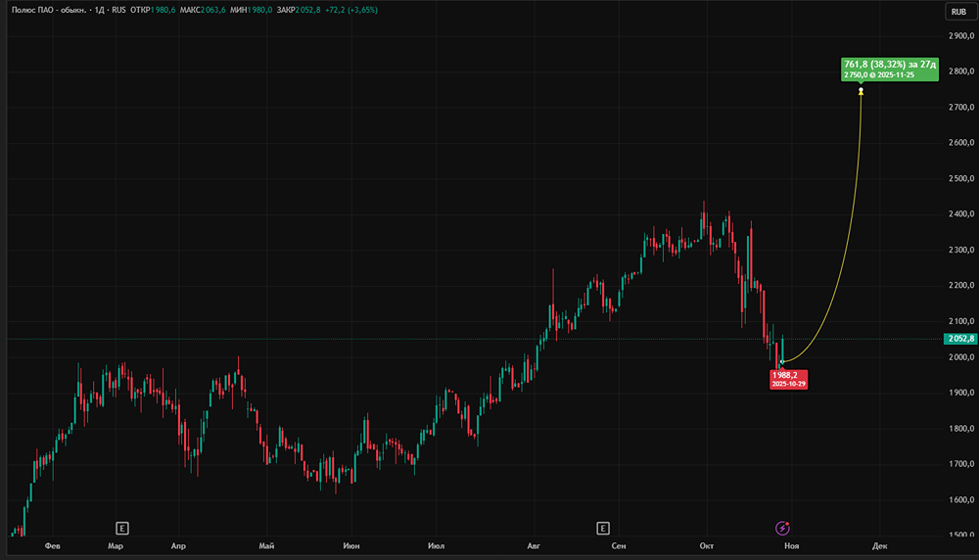Image resolution: width=979 pixels, height=560 pixels.
Task: Click the 2 200,0 price axis label
Action: click(961, 285)
